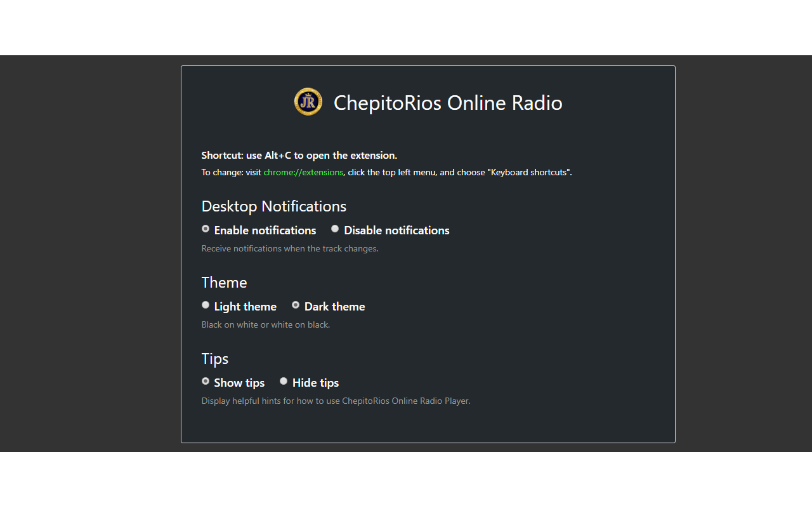Click the Alt+C shortcut instruction text
The height and width of the screenshot is (508, 812).
[299, 155]
